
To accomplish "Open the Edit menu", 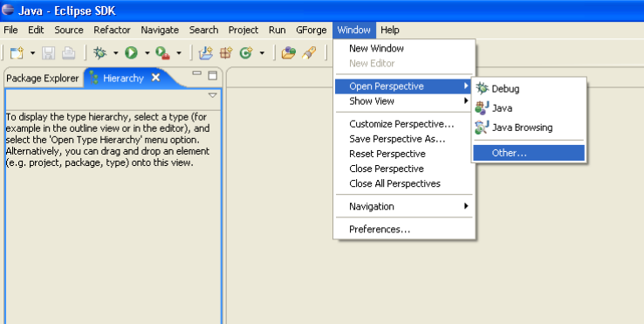I will coord(36,30).
